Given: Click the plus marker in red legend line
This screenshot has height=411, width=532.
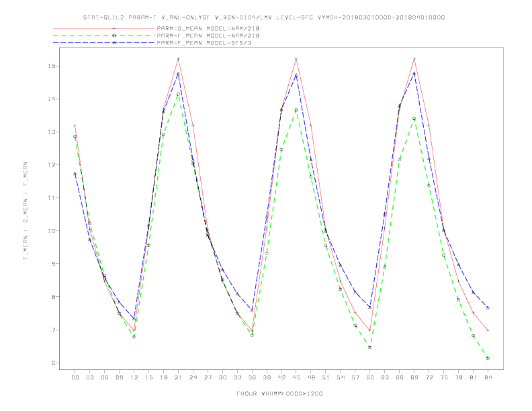Looking at the screenshot, I should [114, 28].
